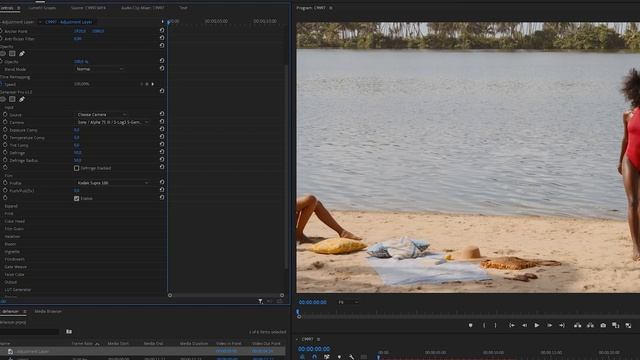Switch to the Media Browser tab
Screen dimensions: 640x360
pos(48,311)
